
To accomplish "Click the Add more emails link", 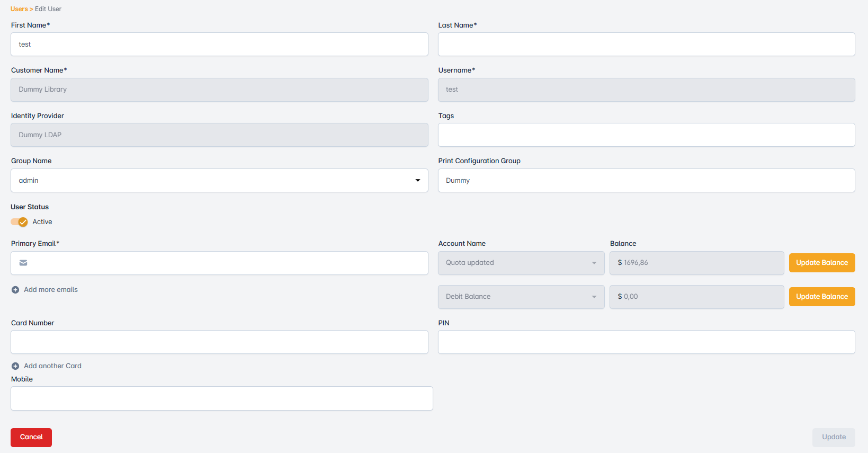I will (51, 290).
